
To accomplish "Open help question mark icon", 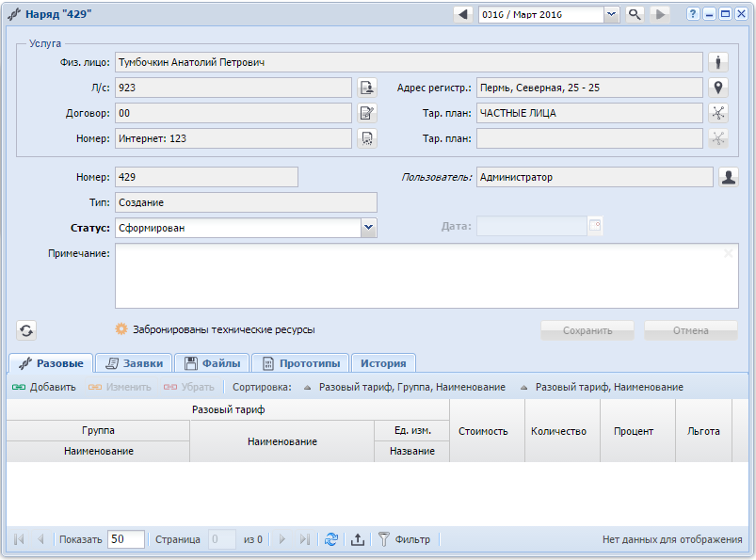I will 692,14.
